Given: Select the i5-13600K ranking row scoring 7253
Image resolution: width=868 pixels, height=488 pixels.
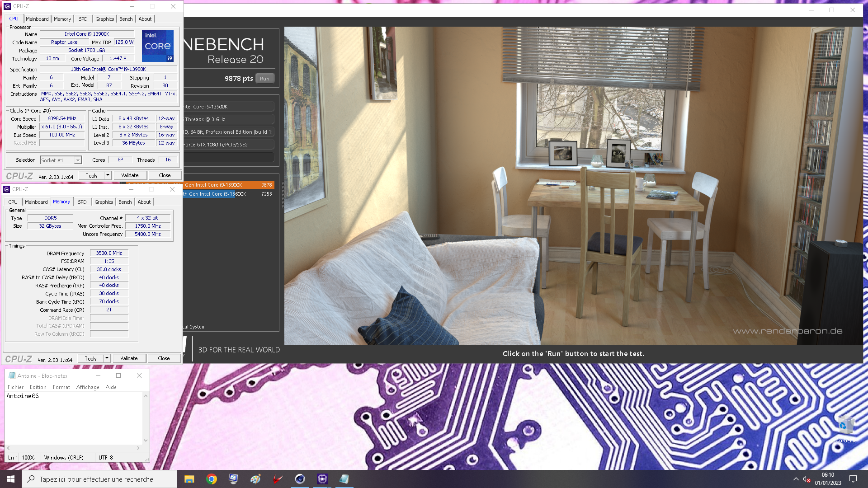Looking at the screenshot, I should tap(228, 194).
